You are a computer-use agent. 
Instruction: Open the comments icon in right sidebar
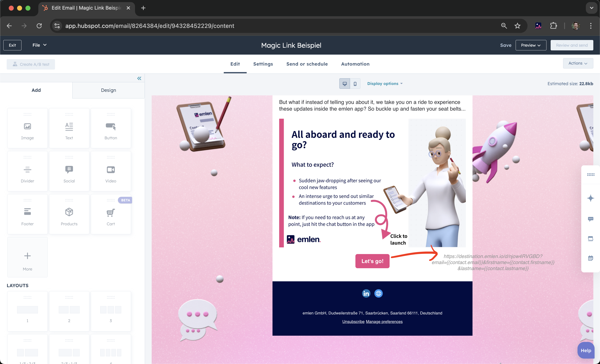(x=590, y=219)
